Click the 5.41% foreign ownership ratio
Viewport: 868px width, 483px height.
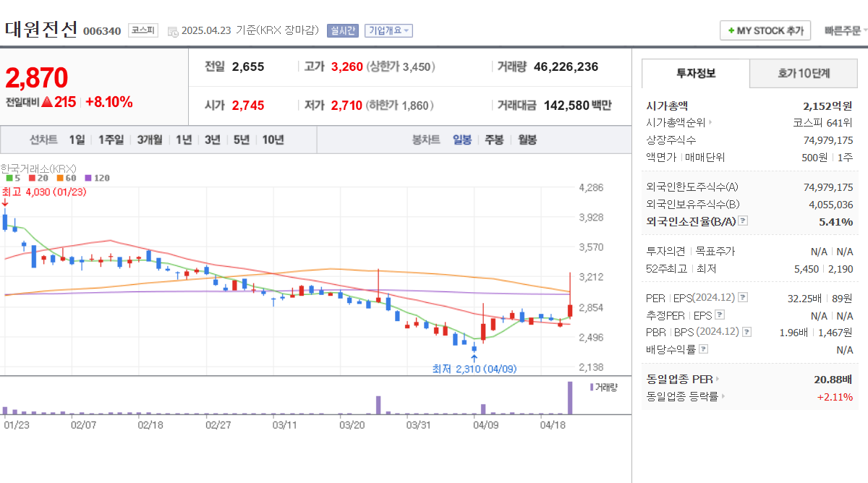click(x=835, y=221)
